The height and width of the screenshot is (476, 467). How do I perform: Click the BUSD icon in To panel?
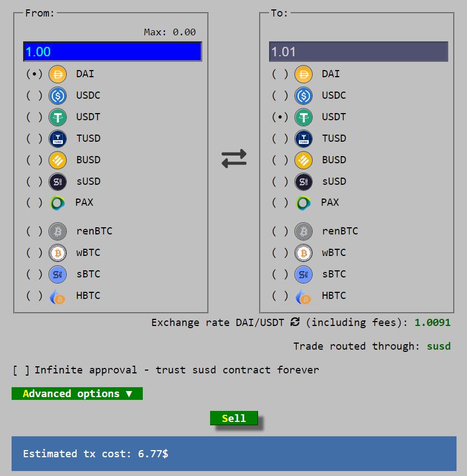click(x=303, y=160)
